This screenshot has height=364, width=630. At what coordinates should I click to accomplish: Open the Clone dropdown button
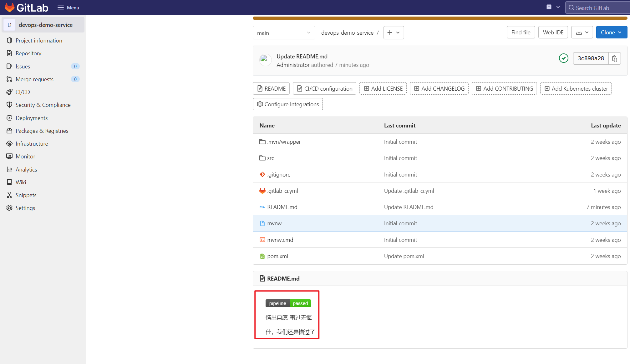coord(611,32)
